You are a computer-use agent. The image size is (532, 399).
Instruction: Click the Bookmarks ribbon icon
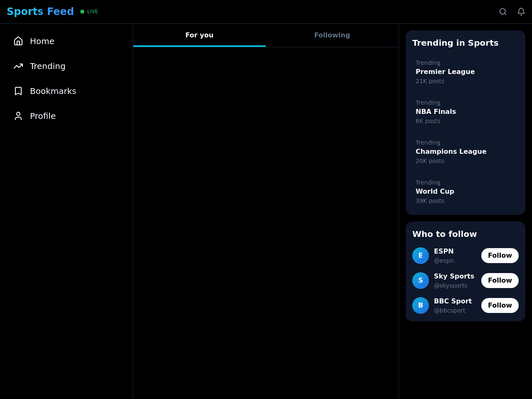coord(18,91)
